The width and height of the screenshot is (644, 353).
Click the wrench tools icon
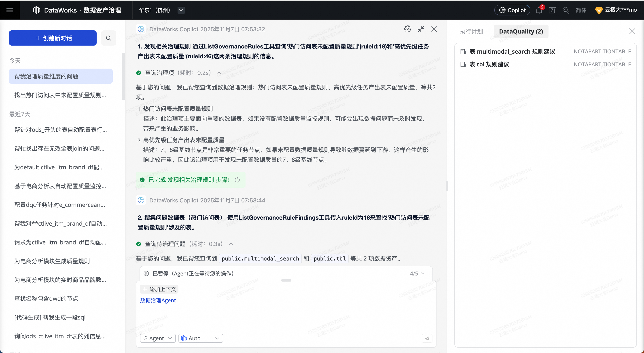[566, 10]
